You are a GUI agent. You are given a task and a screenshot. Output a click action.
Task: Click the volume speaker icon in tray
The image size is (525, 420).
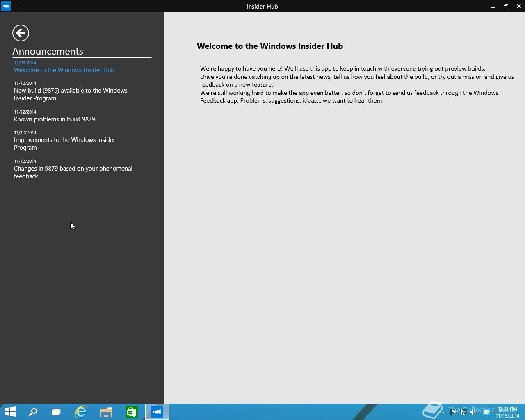[x=473, y=412]
